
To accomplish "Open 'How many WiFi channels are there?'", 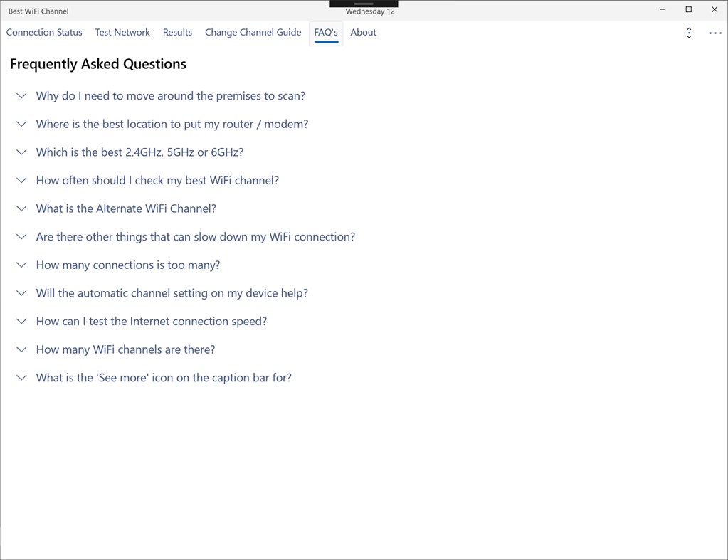I will pos(125,349).
